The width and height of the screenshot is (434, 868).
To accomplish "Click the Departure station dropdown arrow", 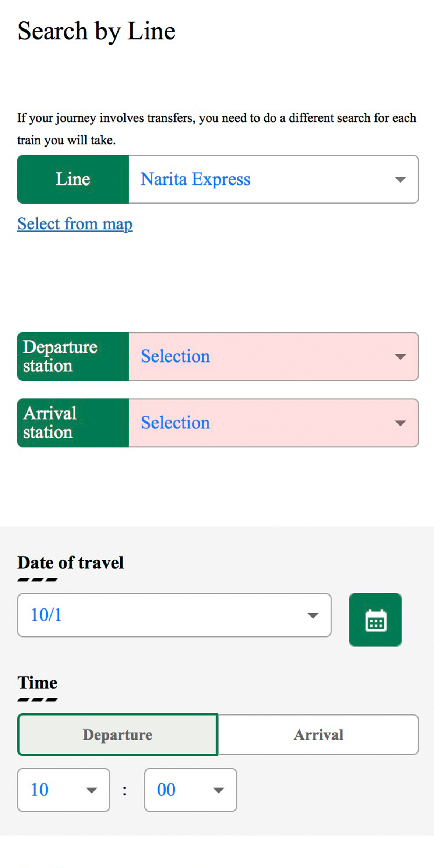I will (400, 357).
